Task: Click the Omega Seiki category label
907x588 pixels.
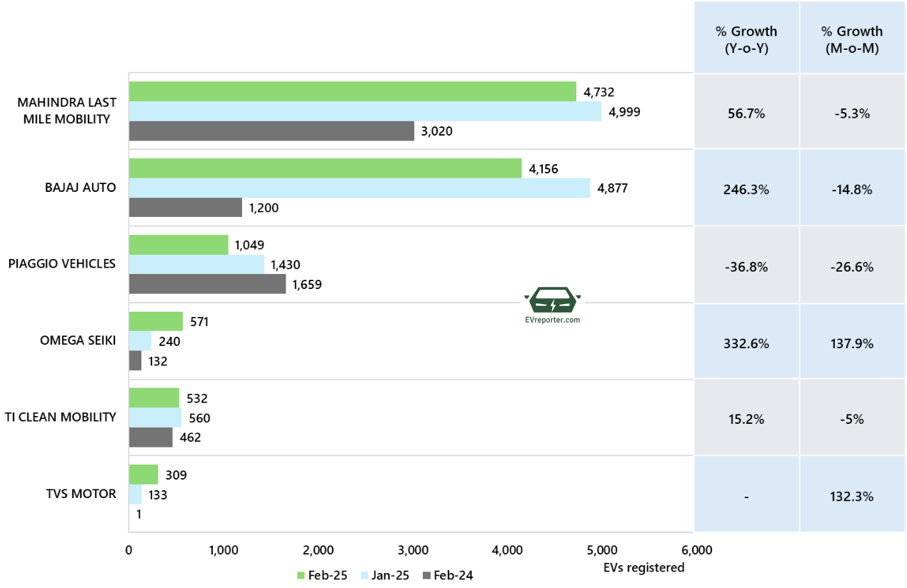Action: pyautogui.click(x=79, y=340)
